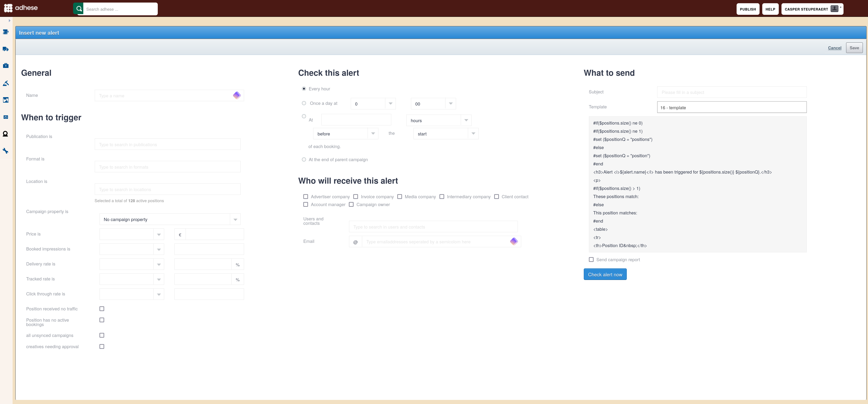The image size is (868, 404).
Task: Click the Cancel link
Action: [834, 48]
